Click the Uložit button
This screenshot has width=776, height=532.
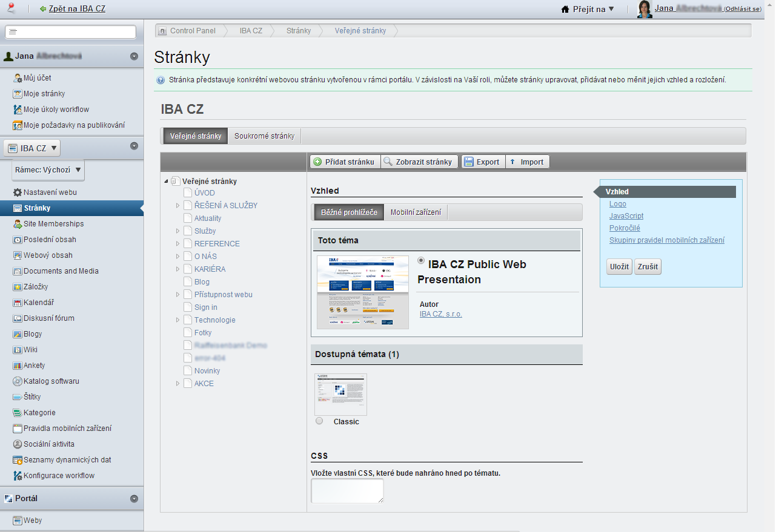[619, 267]
